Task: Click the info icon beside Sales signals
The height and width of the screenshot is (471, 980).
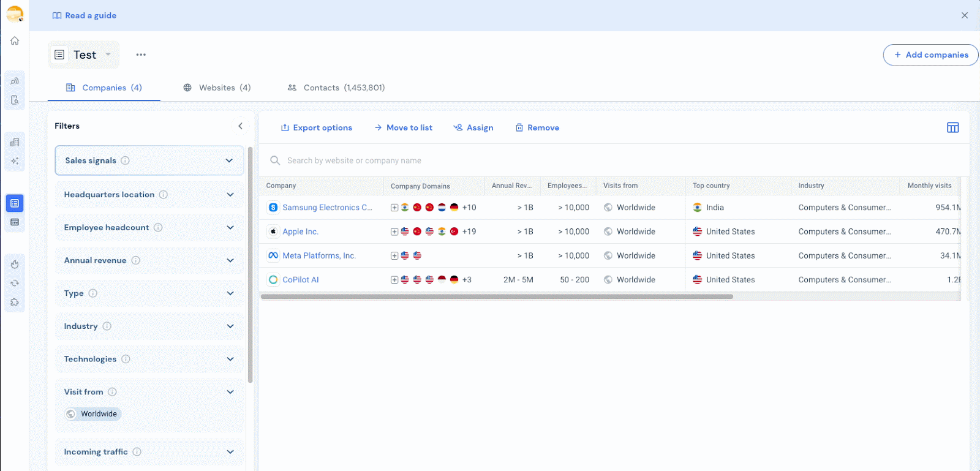Action: 125,160
